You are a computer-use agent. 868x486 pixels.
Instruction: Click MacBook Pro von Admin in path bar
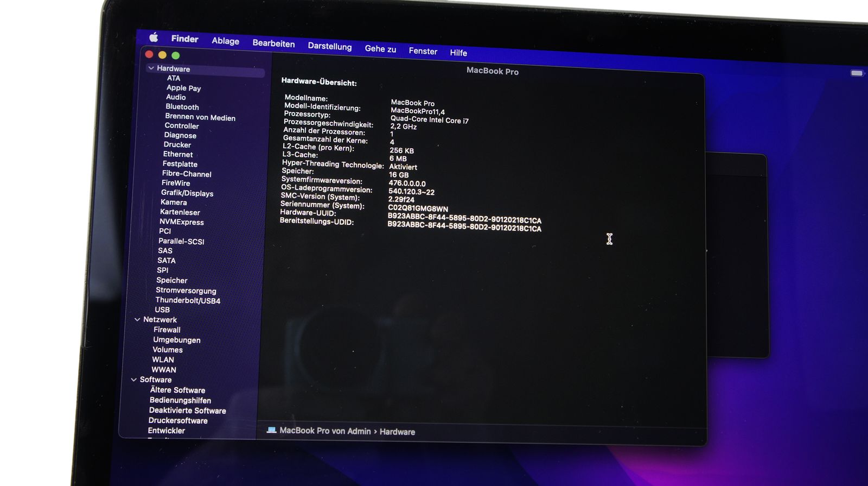325,431
